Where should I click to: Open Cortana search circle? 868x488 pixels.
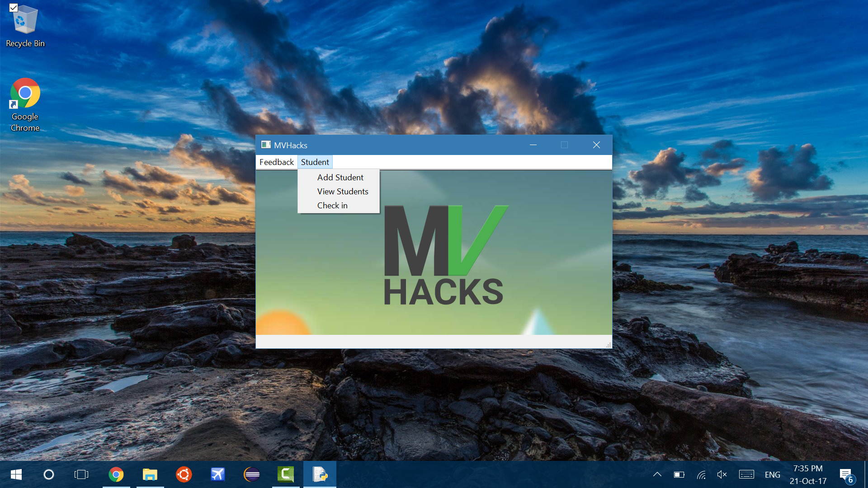tap(49, 474)
